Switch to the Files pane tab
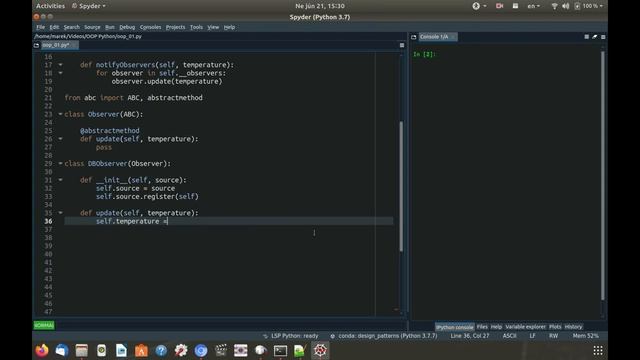 click(x=482, y=327)
